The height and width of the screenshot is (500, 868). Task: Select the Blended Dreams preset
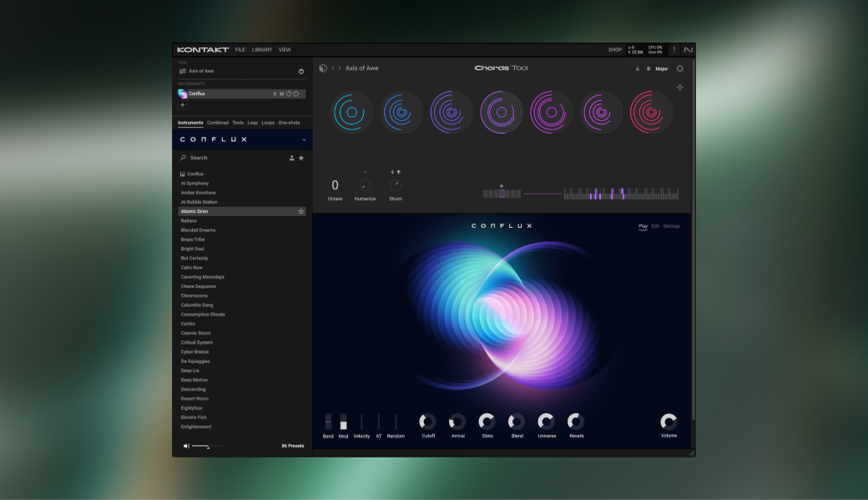tap(198, 230)
